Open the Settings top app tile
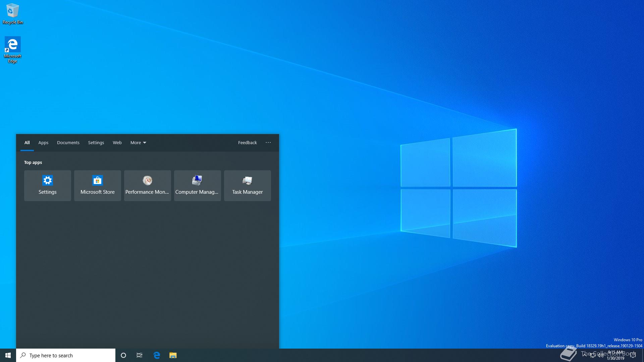 click(47, 185)
